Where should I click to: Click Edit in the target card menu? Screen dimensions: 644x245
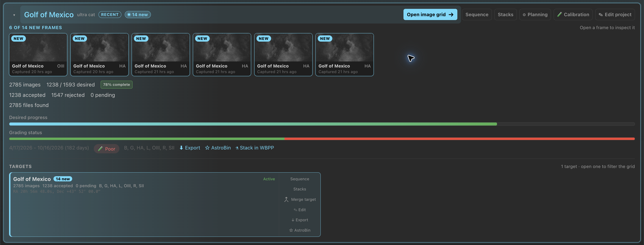(x=300, y=210)
